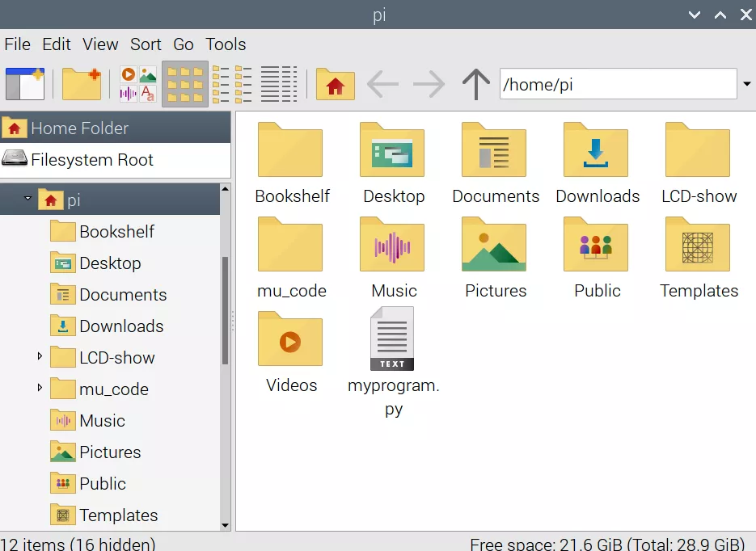Image resolution: width=756 pixels, height=551 pixels.
Task: Expand the LCD-show tree node
Action: point(40,356)
